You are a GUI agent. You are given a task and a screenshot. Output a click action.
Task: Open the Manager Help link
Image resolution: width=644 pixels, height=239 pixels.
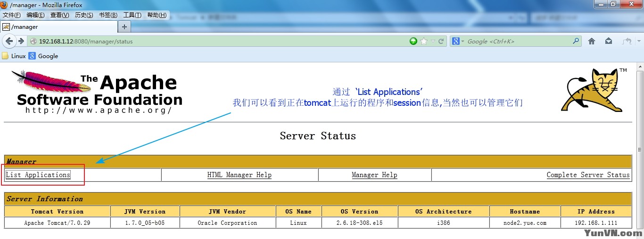click(374, 175)
